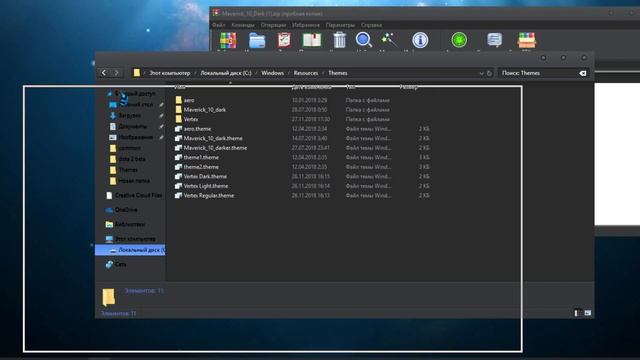Image resolution: width=640 pixels, height=360 pixels.
Task: Click the Extract To folder icon in WinRAR
Action: point(257,41)
